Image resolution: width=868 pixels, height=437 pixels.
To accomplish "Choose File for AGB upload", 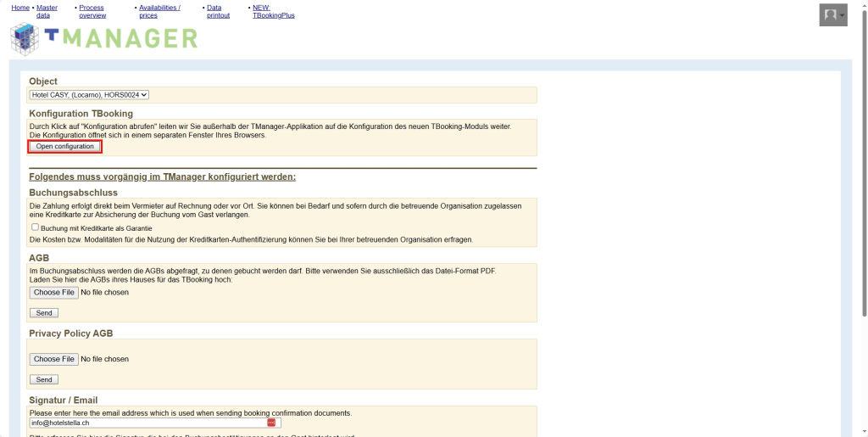I will click(53, 292).
